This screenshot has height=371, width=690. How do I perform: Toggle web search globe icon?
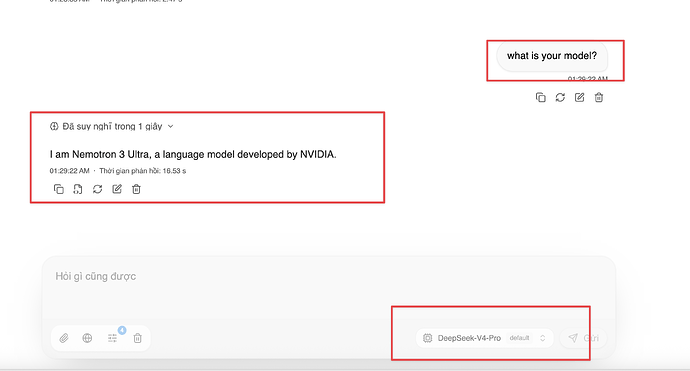point(87,338)
